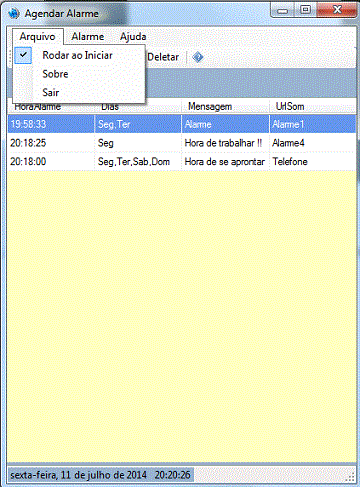The image size is (360, 487).
Task: Select the 19:58:33 alarm row
Action: (182, 124)
